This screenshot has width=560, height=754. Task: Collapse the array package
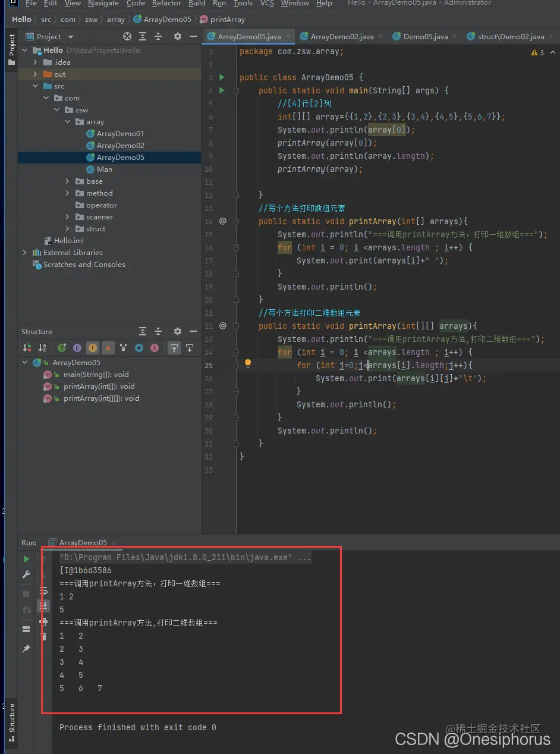point(68,122)
